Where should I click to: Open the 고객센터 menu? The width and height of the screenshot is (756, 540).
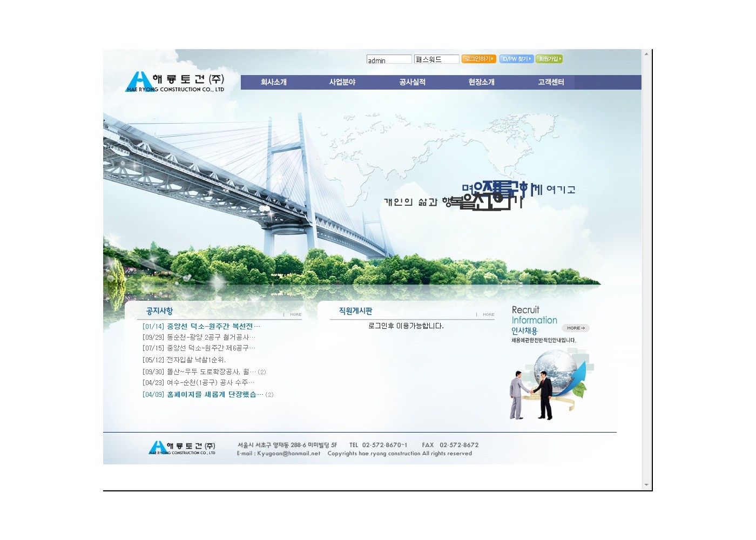tap(551, 82)
